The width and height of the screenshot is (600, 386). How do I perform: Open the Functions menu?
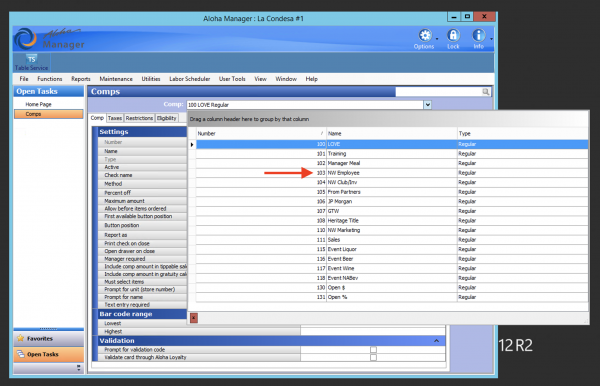(50, 79)
